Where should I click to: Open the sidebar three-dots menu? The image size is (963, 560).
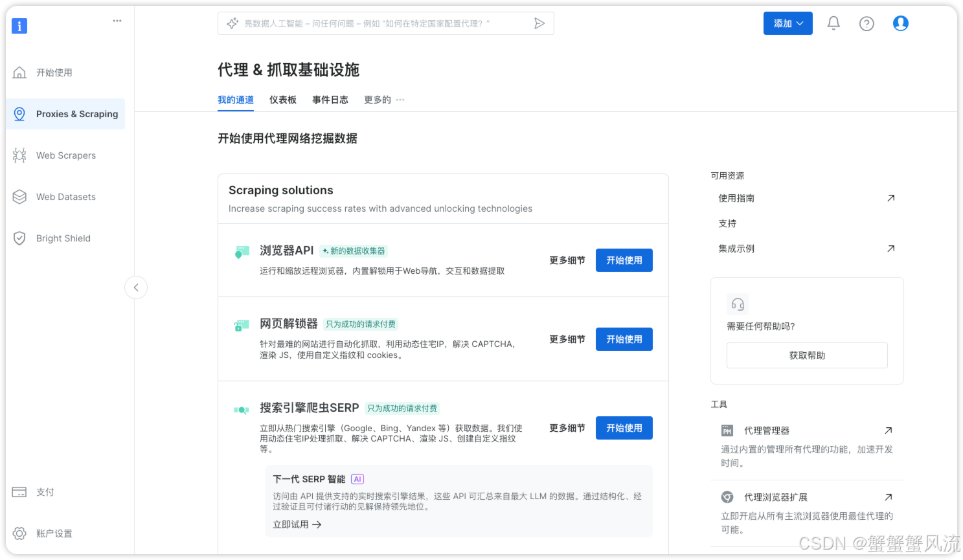coord(117,21)
